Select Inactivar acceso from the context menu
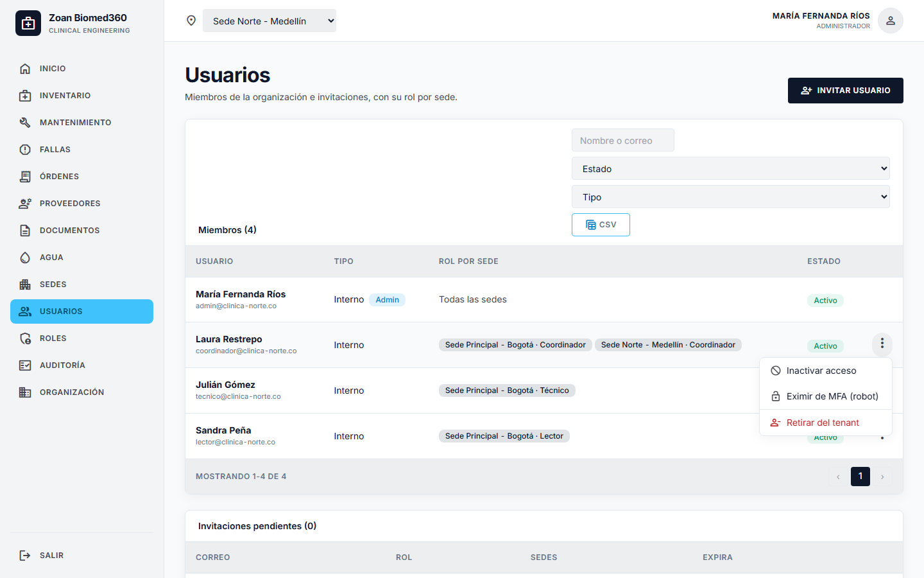 pyautogui.click(x=826, y=371)
